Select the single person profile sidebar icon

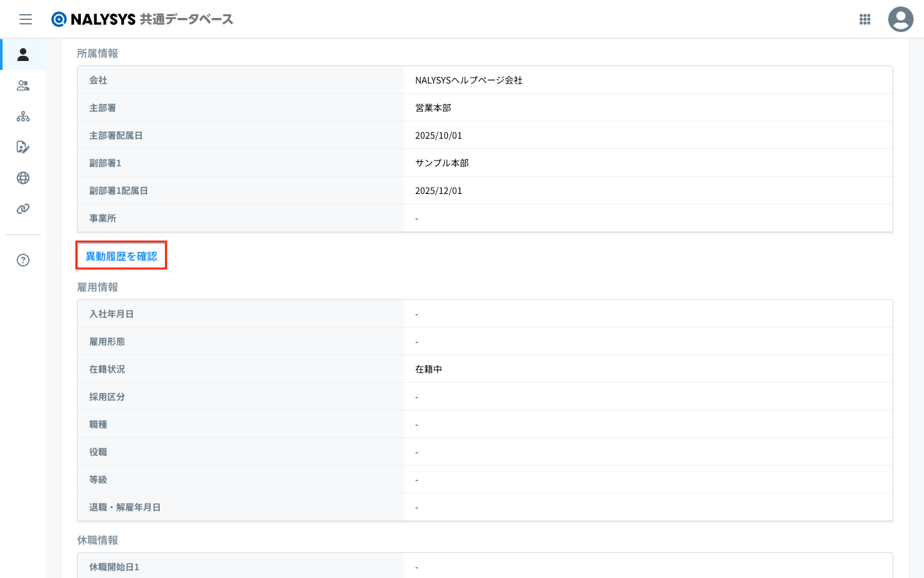click(x=23, y=55)
